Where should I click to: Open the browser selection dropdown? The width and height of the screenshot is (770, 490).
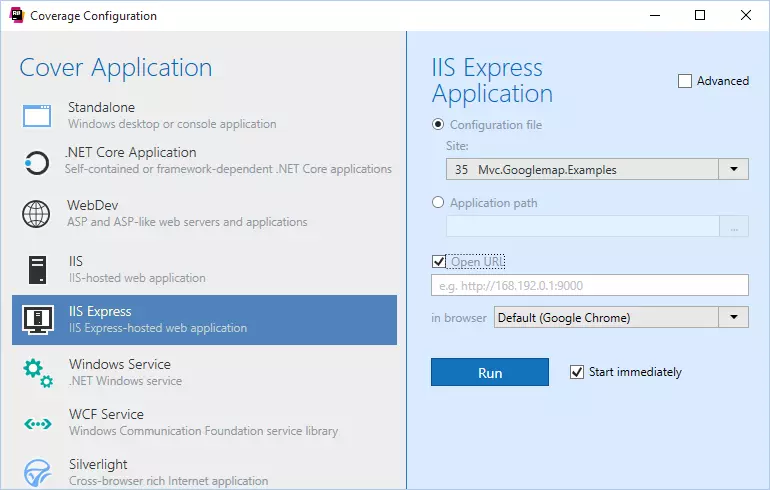735,318
